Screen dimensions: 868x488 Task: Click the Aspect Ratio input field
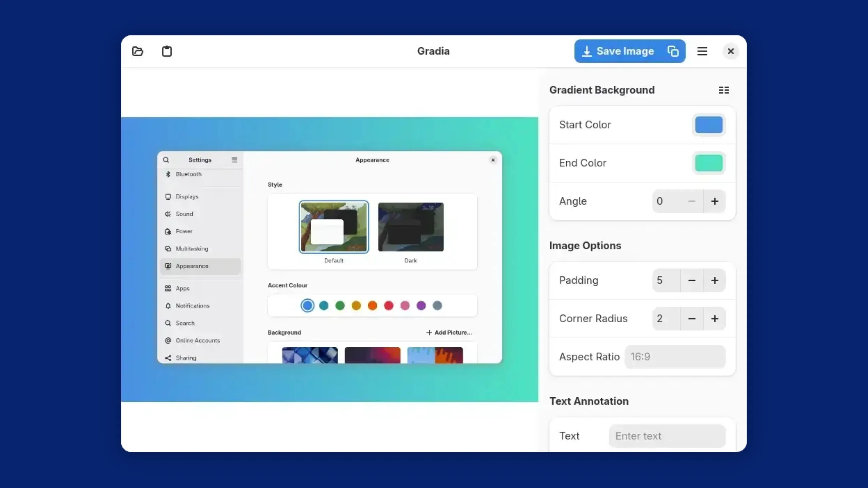(x=675, y=357)
